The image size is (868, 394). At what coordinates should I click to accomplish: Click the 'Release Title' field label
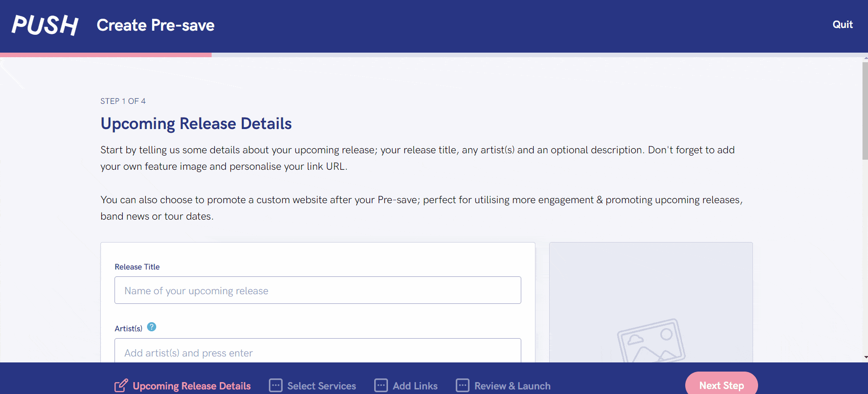tap(137, 267)
